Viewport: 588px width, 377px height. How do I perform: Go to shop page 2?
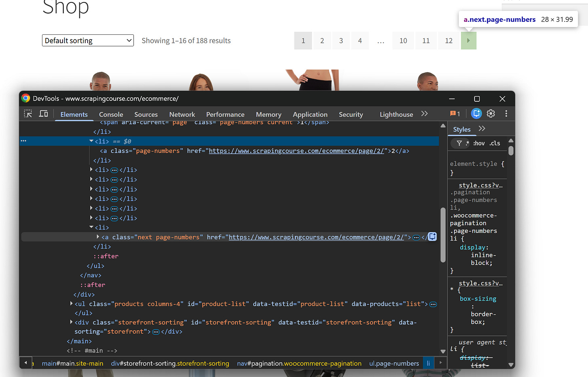click(322, 40)
